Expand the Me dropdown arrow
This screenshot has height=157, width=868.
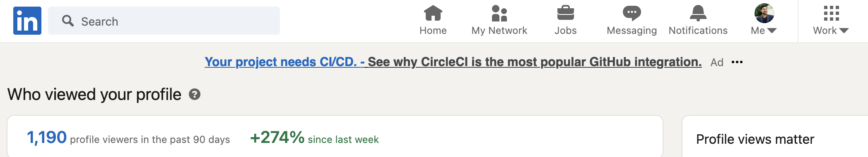[x=772, y=31]
